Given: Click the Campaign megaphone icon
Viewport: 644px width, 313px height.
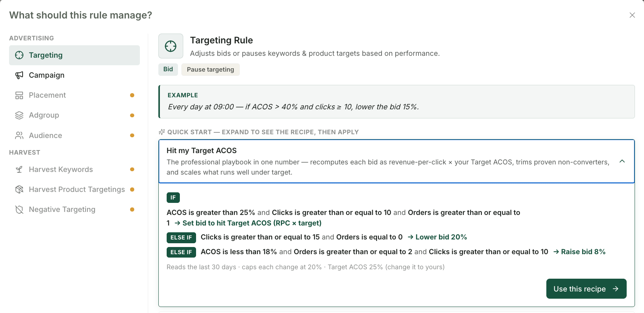Looking at the screenshot, I should coord(19,75).
